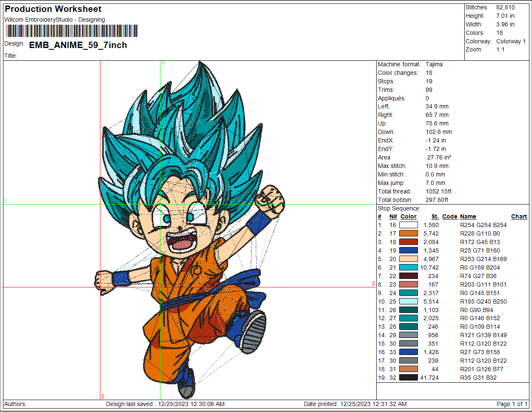Click the 'Name' column header in Stop Sequence
Image resolution: width=532 pixels, height=412 pixels.
pos(468,216)
